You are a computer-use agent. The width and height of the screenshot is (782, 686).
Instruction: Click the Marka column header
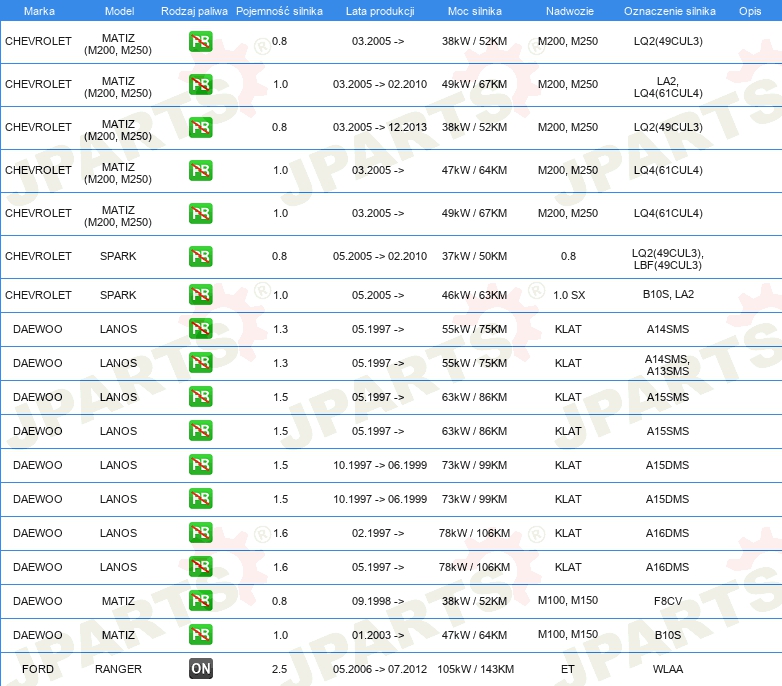(38, 10)
